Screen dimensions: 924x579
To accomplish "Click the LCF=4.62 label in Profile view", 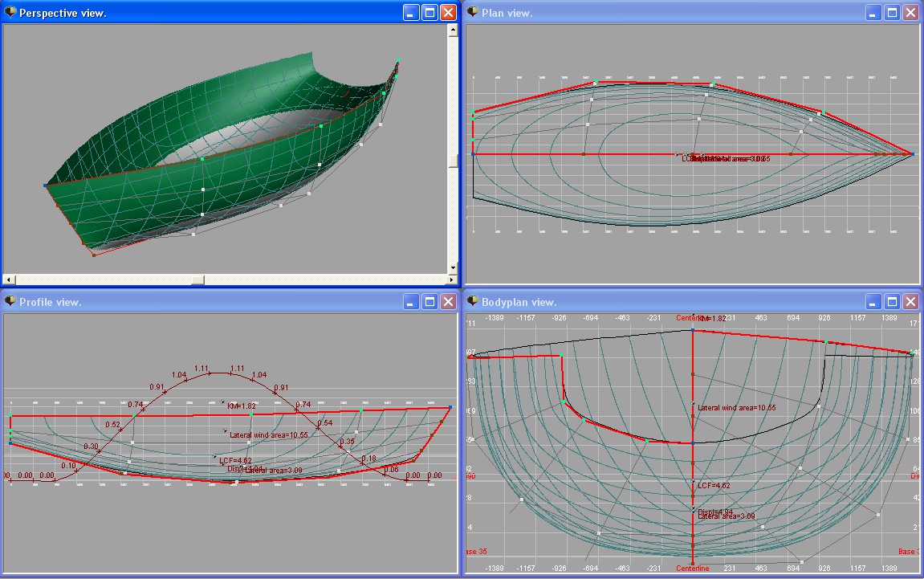I will click(236, 460).
